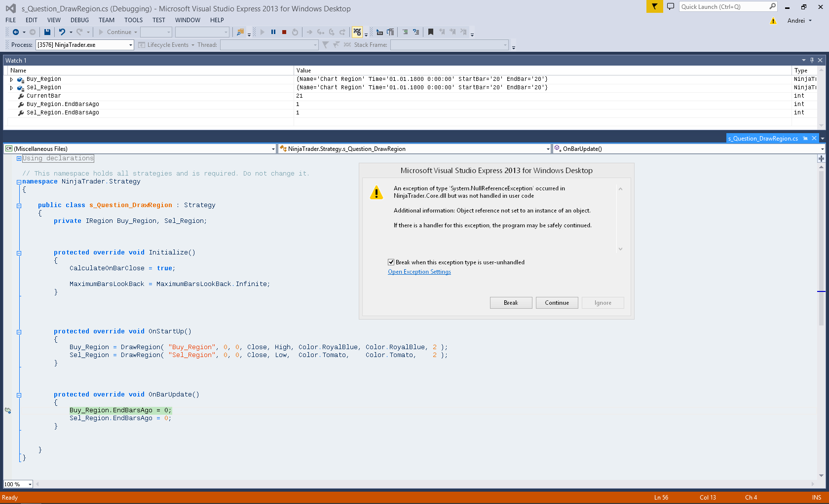Open the Process dropdown showing NinjaTrader.exe
Screen dimensions: 829x504
click(84, 45)
